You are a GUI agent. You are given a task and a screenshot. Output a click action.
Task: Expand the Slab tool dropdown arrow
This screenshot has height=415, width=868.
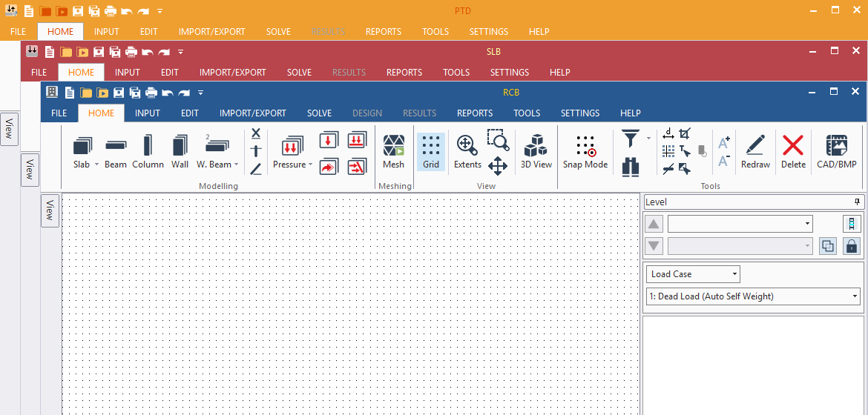click(x=96, y=165)
